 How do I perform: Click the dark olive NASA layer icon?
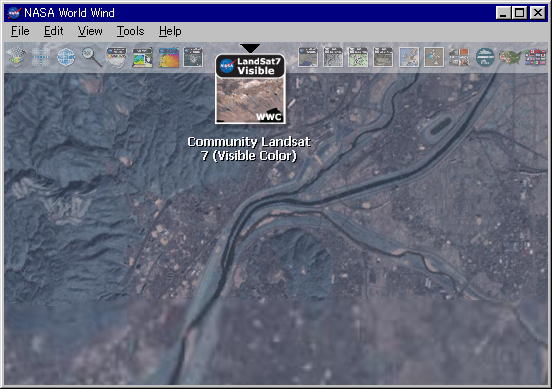pos(383,57)
